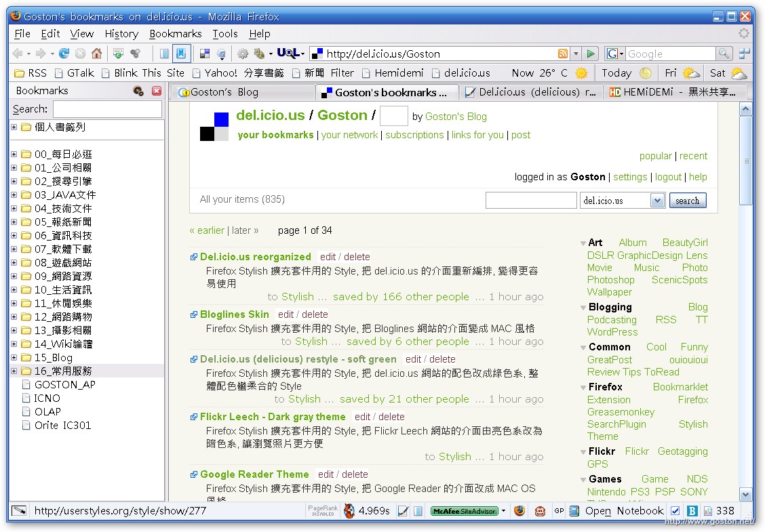The image size is (765, 532).
Task: Switch to the HEMiDEMi tab
Action: [x=676, y=92]
